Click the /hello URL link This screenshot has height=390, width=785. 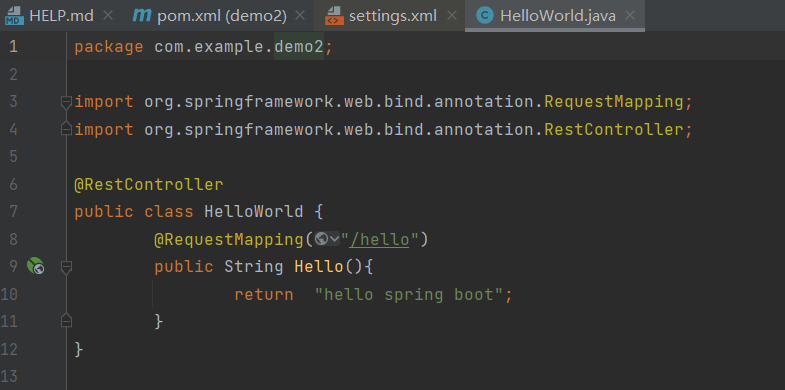point(379,240)
